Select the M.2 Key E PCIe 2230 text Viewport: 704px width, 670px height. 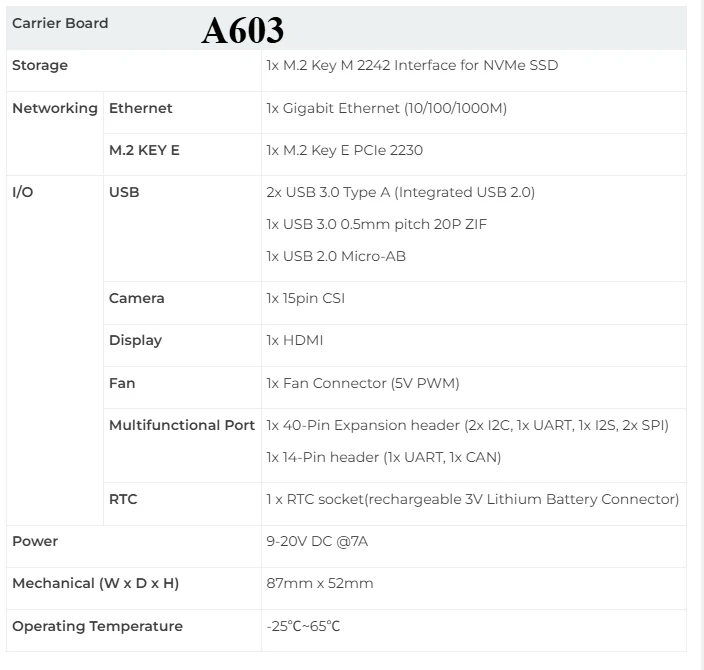click(x=344, y=150)
